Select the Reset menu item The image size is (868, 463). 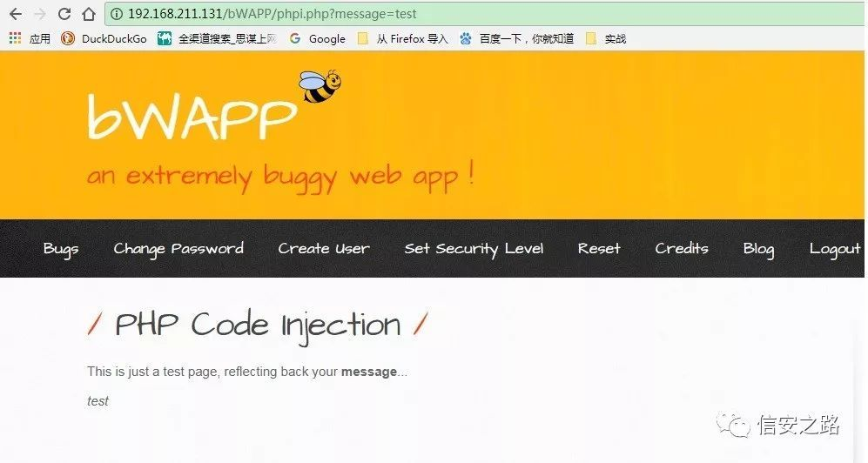coord(599,249)
